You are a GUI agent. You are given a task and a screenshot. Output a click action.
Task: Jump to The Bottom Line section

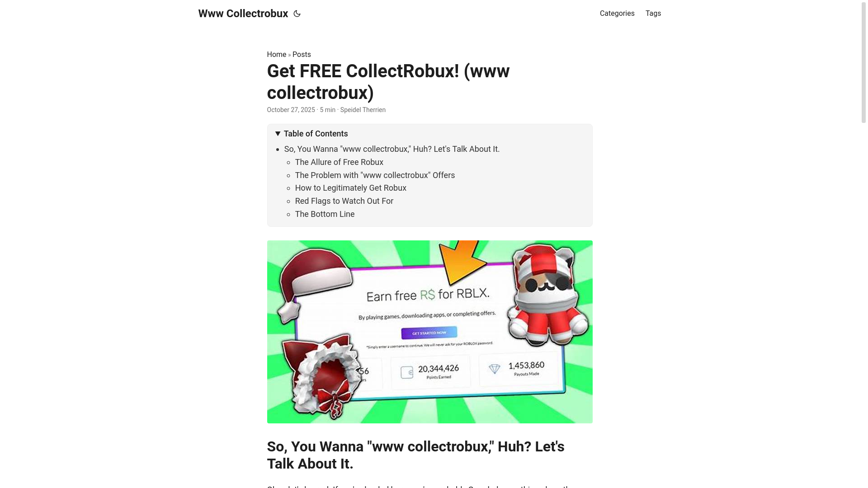tap(325, 214)
